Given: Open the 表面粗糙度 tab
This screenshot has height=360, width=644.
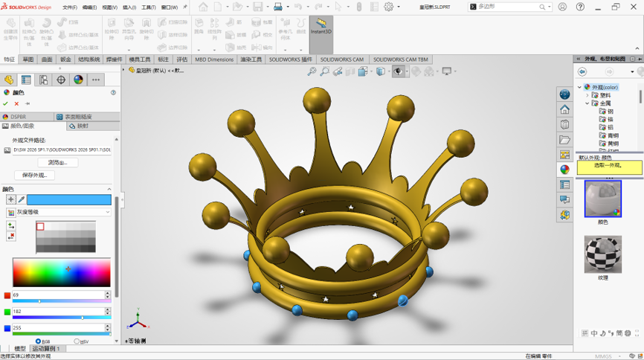Looking at the screenshot, I should 87,117.
